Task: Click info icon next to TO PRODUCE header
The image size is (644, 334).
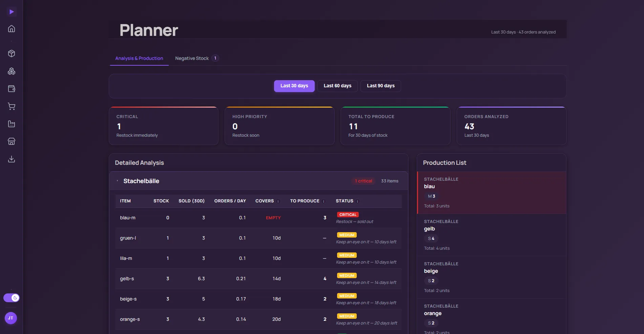Action: tap(324, 201)
